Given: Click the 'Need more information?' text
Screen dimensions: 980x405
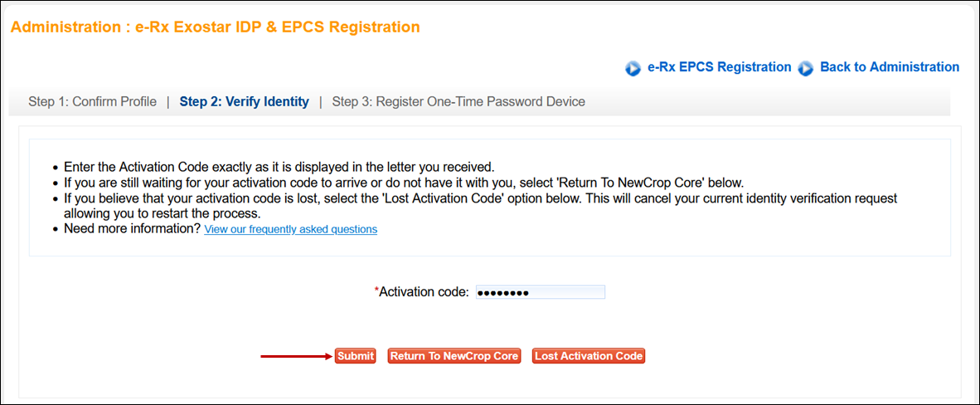Looking at the screenshot, I should point(133,228).
